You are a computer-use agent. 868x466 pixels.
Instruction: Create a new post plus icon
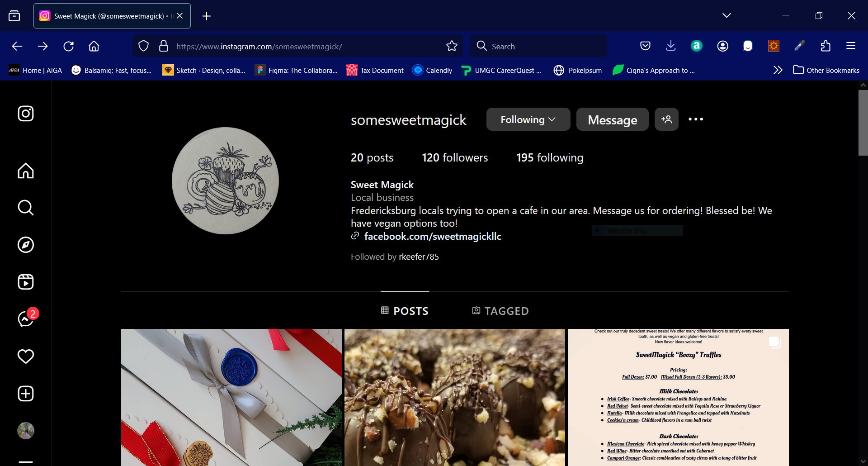[26, 394]
